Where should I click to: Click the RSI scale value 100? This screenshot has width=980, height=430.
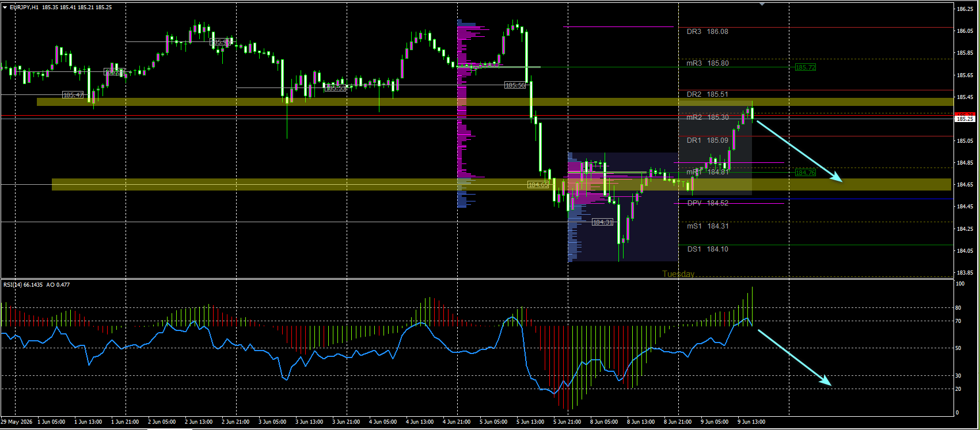click(960, 284)
